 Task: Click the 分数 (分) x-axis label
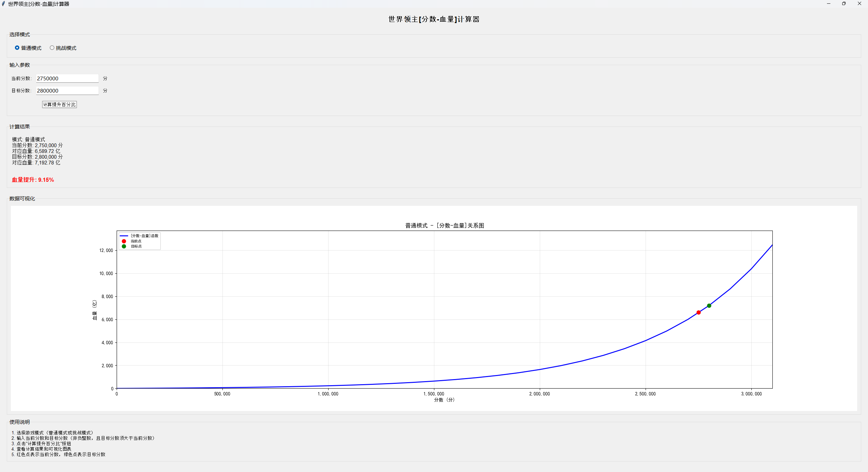point(444,400)
